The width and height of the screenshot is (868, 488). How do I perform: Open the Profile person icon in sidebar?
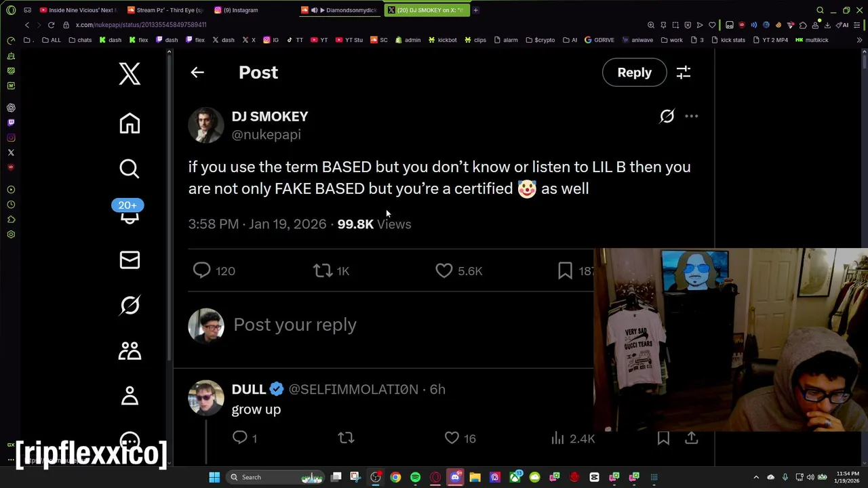click(130, 396)
